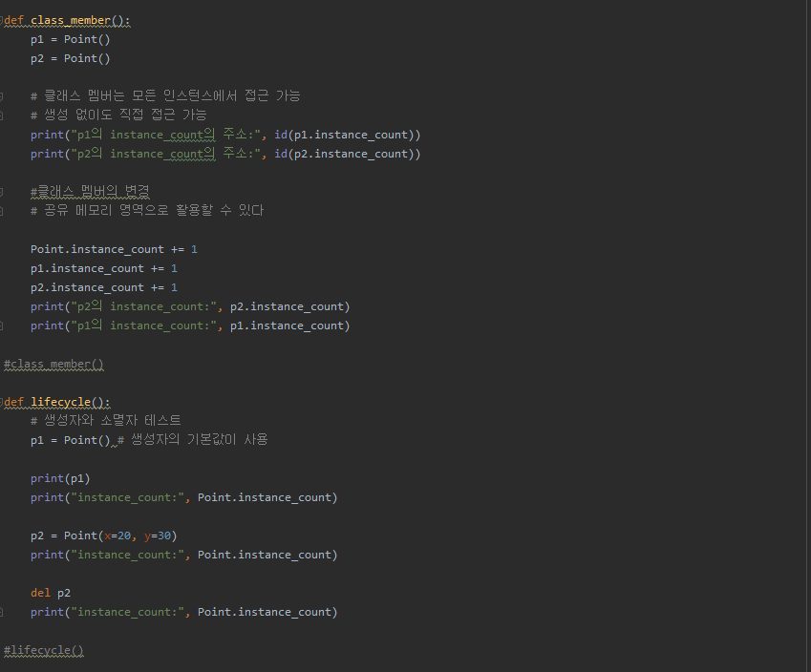
Task: Click print line with "p2의 instance_count:"
Action: tap(190, 307)
